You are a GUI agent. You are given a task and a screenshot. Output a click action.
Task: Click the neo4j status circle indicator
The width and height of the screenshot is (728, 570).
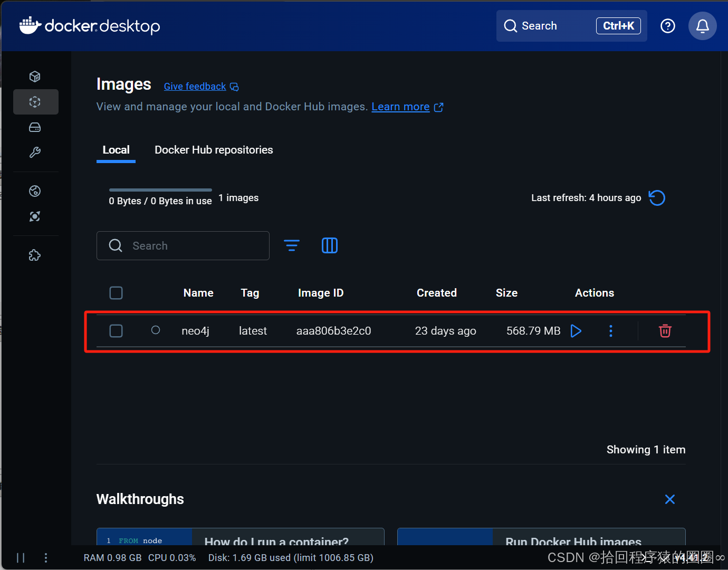(156, 330)
